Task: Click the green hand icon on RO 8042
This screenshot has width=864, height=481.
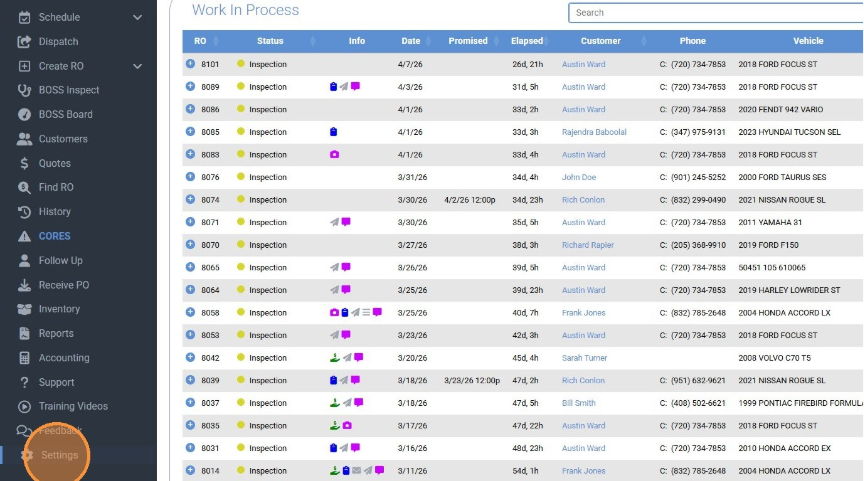Action: click(334, 358)
